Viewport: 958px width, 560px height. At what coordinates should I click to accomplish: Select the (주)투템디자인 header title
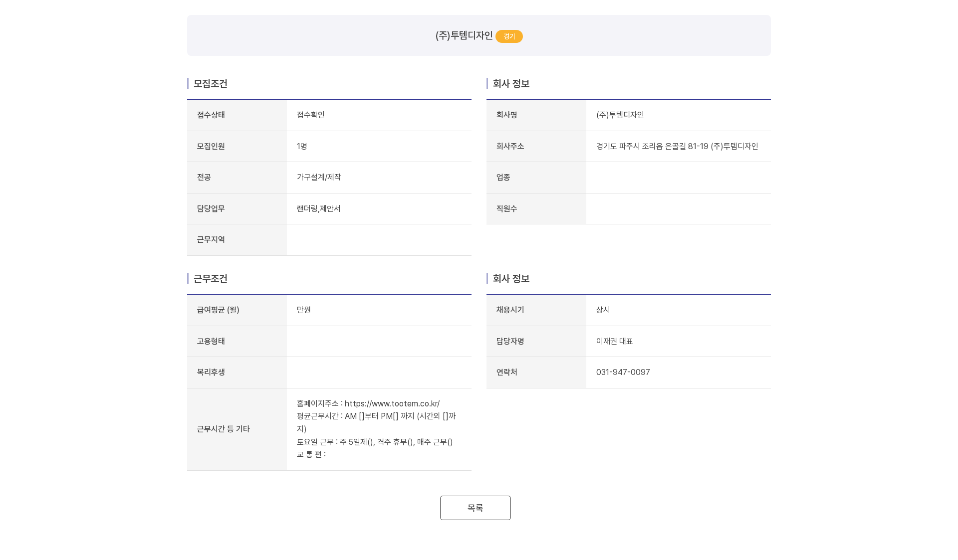point(464,35)
